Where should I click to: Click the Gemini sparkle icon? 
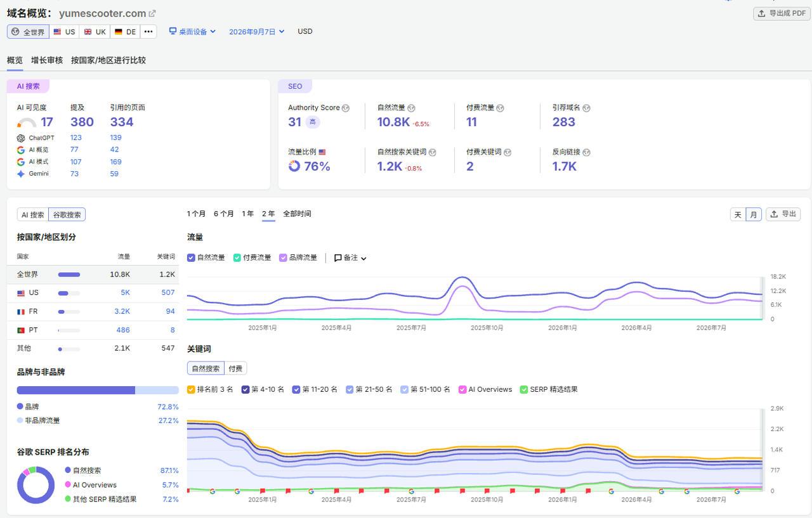pos(21,174)
